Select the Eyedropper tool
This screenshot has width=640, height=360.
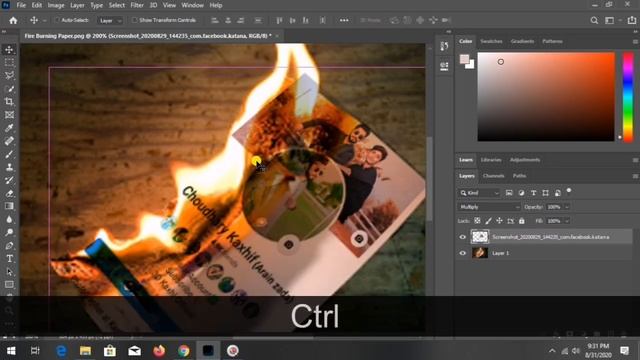coord(9,128)
